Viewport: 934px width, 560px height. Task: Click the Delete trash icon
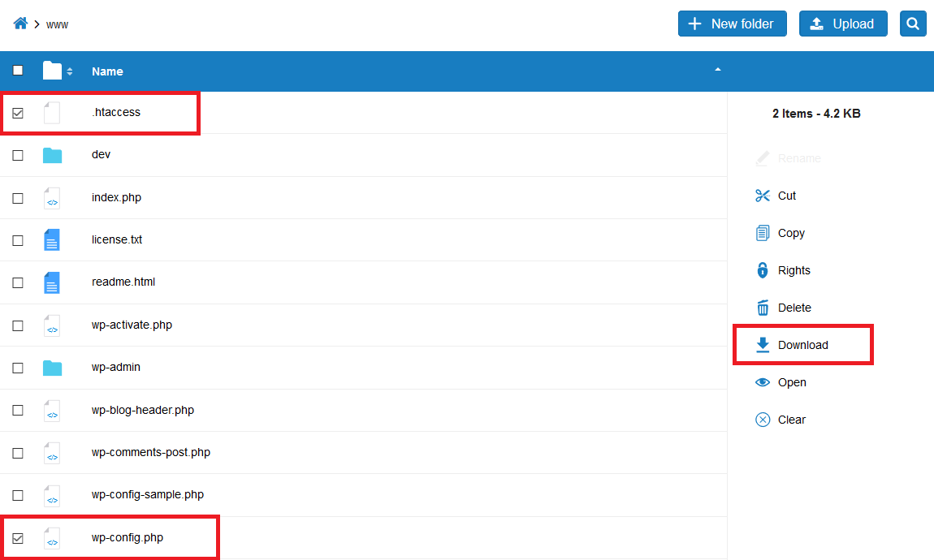click(x=763, y=308)
